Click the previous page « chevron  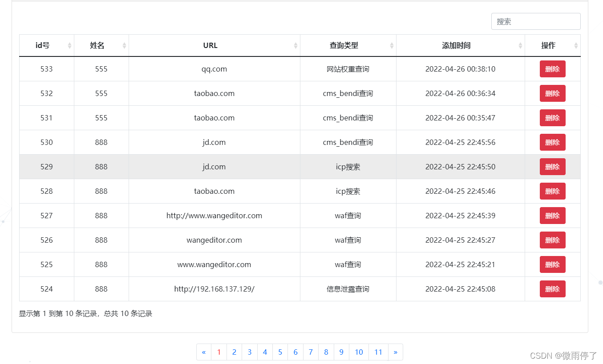(204, 352)
